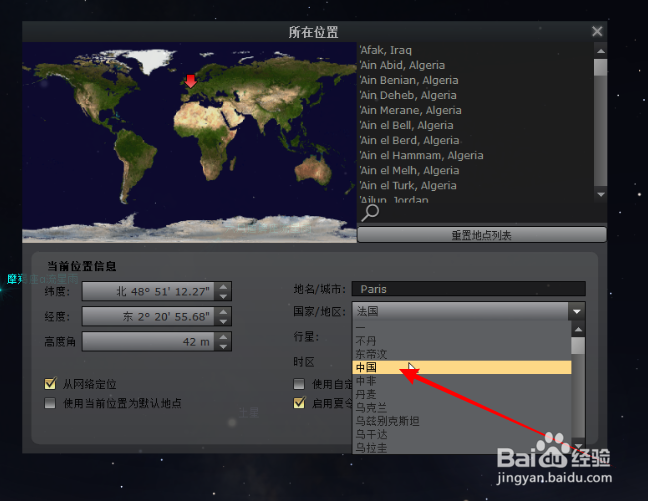
Task: Click the 重置地点列表 button
Action: click(x=481, y=235)
